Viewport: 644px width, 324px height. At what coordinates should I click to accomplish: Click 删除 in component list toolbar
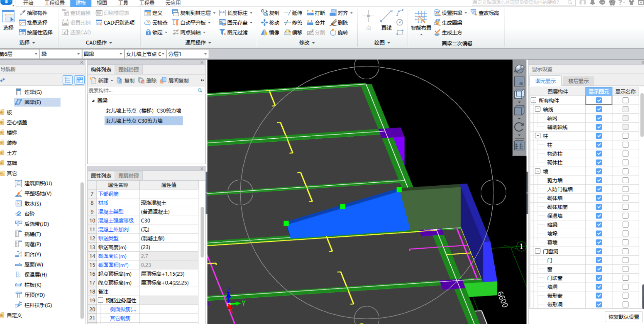coord(148,80)
